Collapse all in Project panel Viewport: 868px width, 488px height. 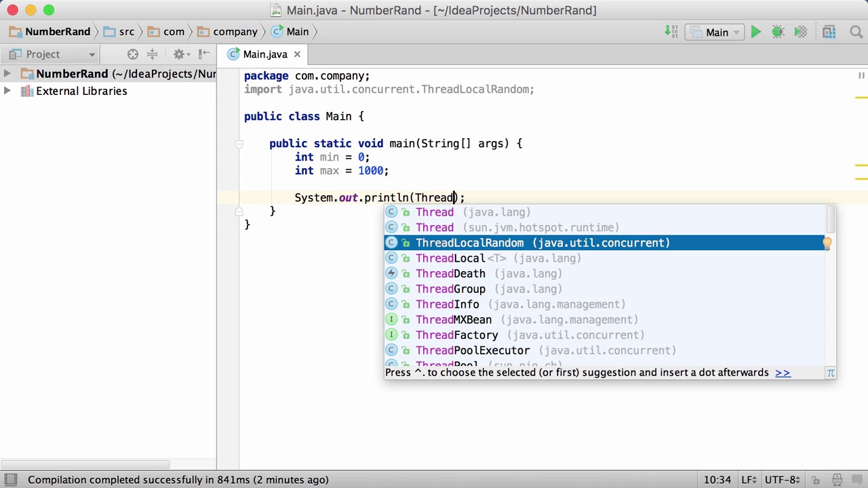pos(153,54)
